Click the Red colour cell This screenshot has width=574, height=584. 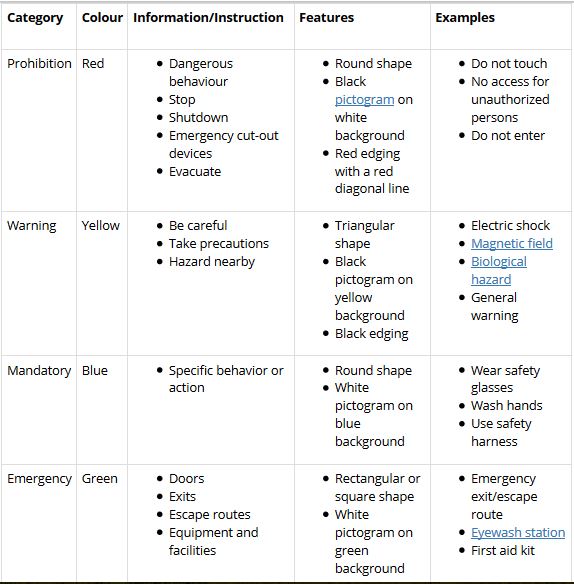click(93, 64)
